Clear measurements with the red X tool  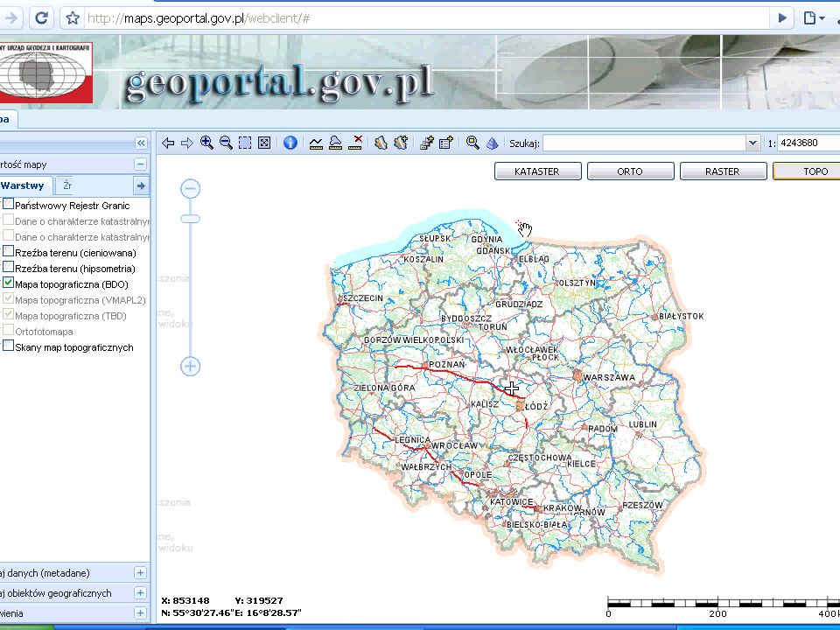[355, 143]
